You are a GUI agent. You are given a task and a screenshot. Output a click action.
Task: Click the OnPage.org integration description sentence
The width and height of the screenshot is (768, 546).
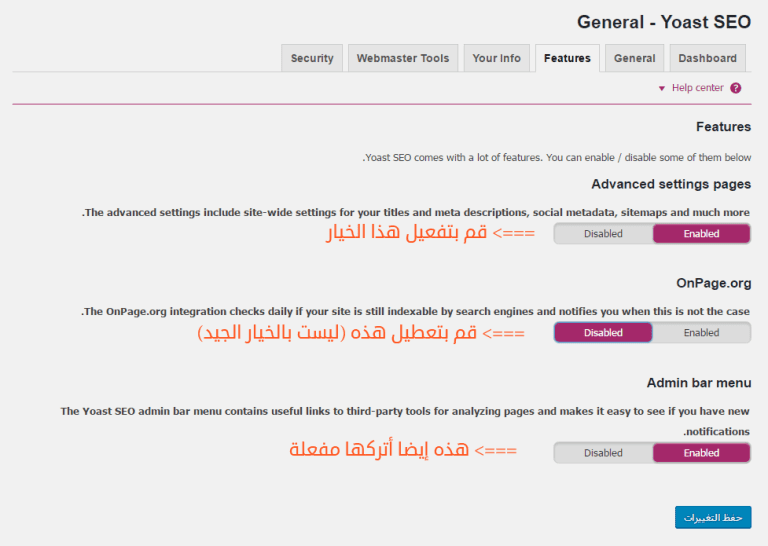415,311
